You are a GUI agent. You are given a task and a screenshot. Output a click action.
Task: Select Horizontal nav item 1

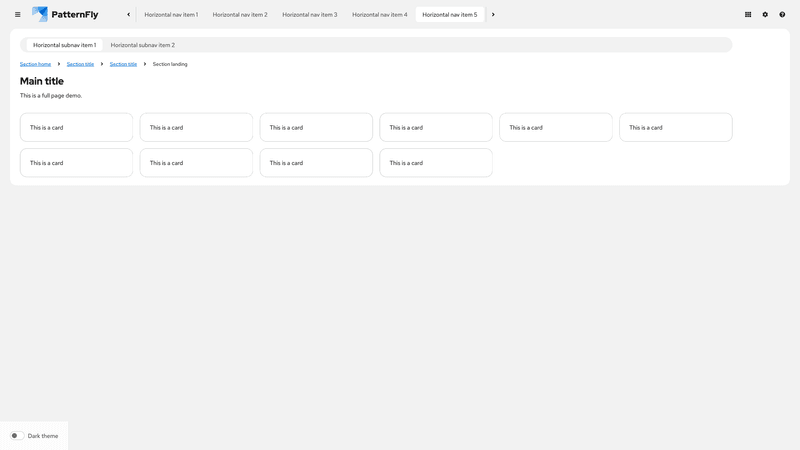171,15
